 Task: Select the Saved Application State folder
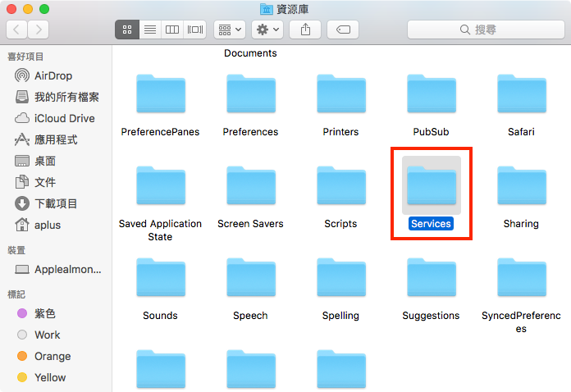tap(161, 185)
